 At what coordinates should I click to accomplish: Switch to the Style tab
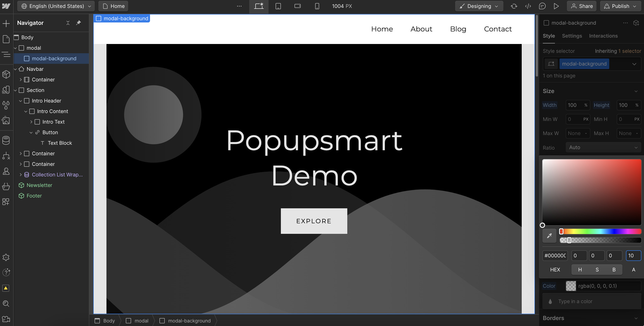(549, 36)
